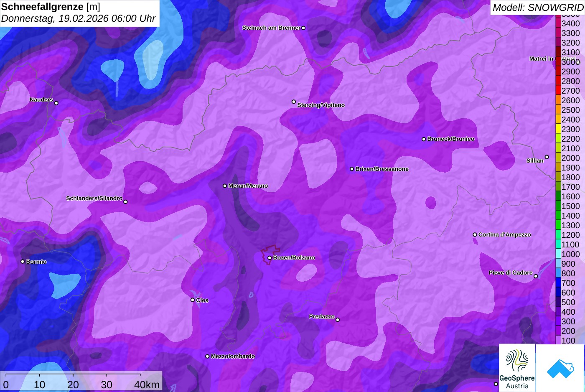Click the Sillian city marker dot
This screenshot has width=585, height=392.
tap(547, 157)
